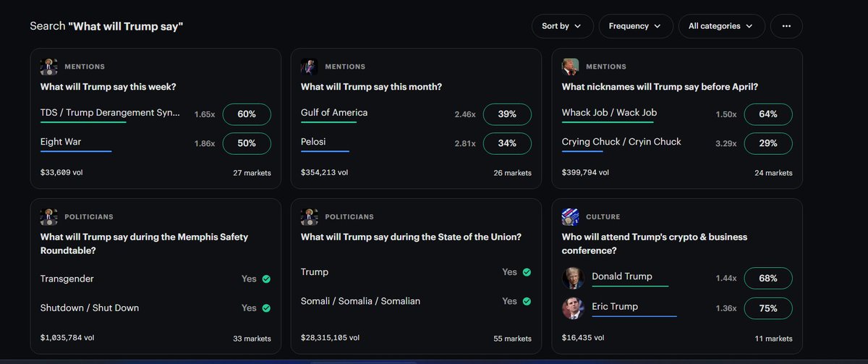Image resolution: width=868 pixels, height=364 pixels.
Task: Click green check beside Trump Yes result
Action: 527,272
